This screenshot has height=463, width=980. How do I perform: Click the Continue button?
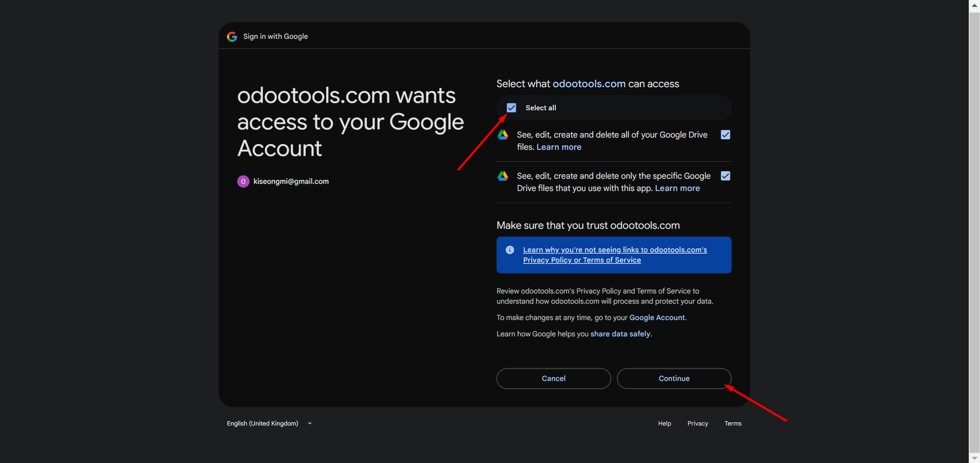pos(674,379)
